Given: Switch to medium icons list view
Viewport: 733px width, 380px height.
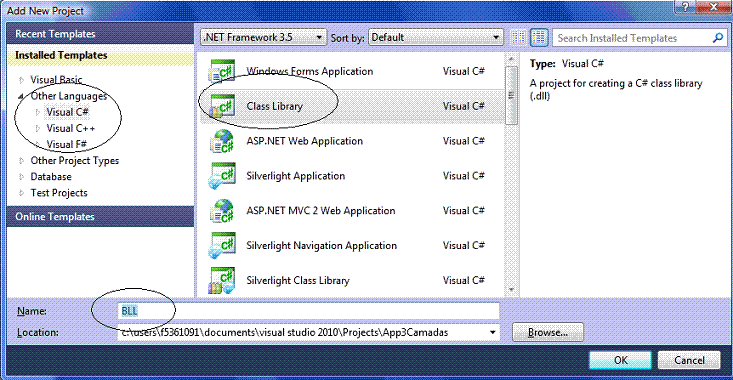Looking at the screenshot, I should (539, 37).
